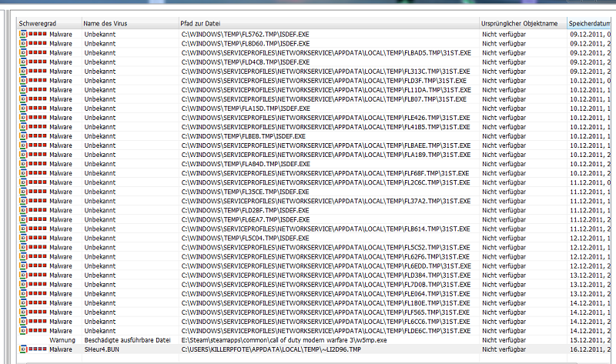Image resolution: width=616 pixels, height=364 pixels.
Task: Select path ending FLF565.TMP\31ST.EXE
Action: coord(325,312)
